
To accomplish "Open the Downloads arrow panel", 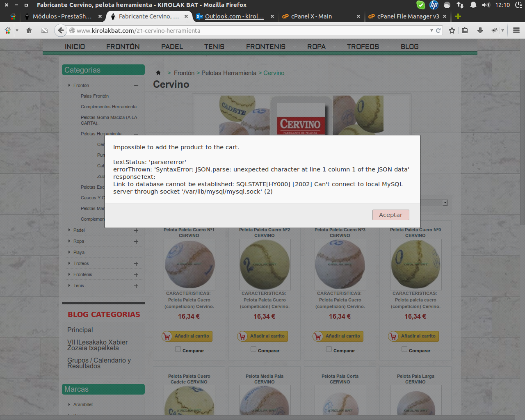I will [x=480, y=30].
